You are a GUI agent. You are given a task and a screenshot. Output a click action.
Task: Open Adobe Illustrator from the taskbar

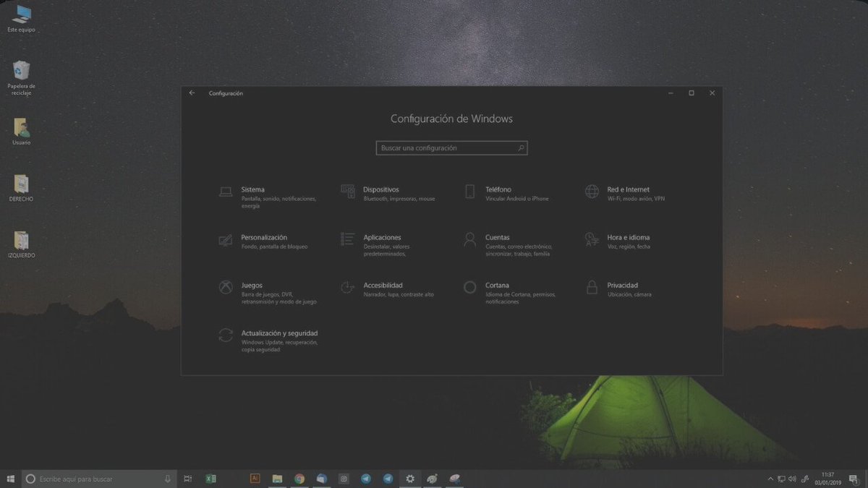pyautogui.click(x=255, y=479)
